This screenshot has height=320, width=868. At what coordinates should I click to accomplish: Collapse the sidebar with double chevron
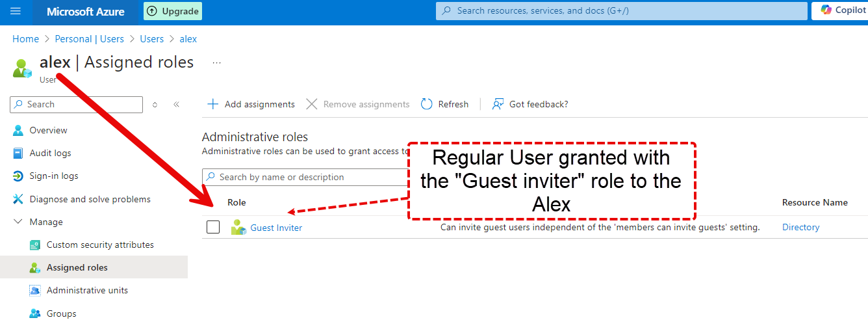pos(176,104)
